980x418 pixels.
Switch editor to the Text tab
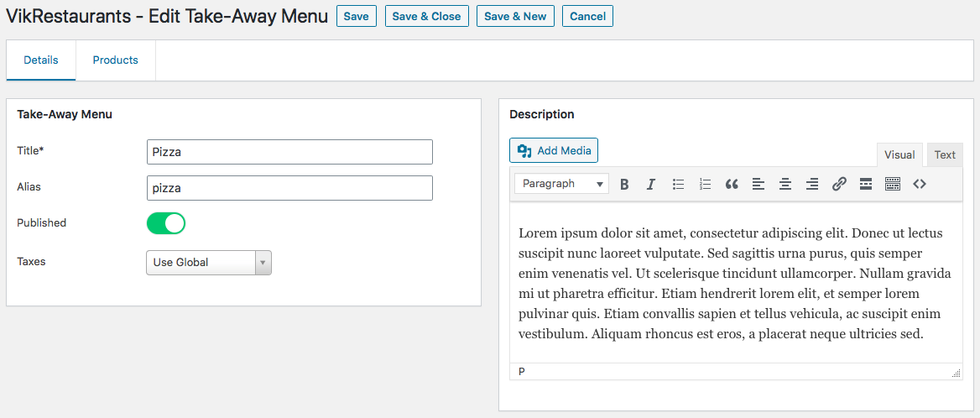945,155
